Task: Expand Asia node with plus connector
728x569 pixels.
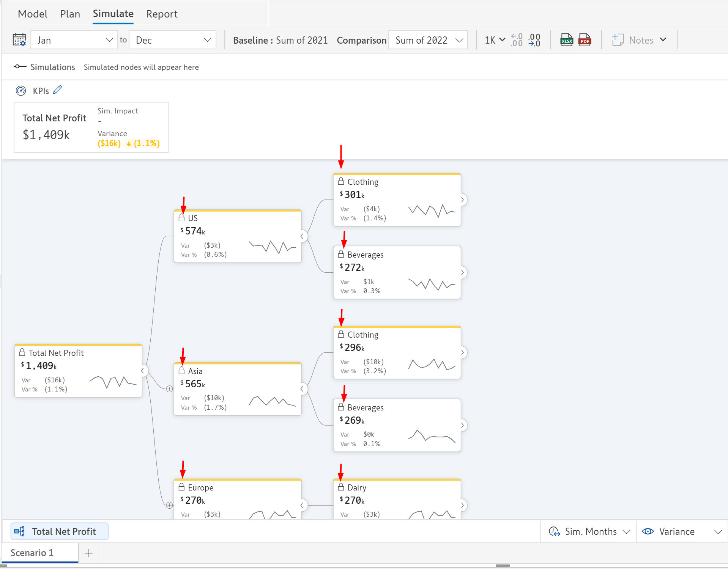Action: (x=169, y=389)
